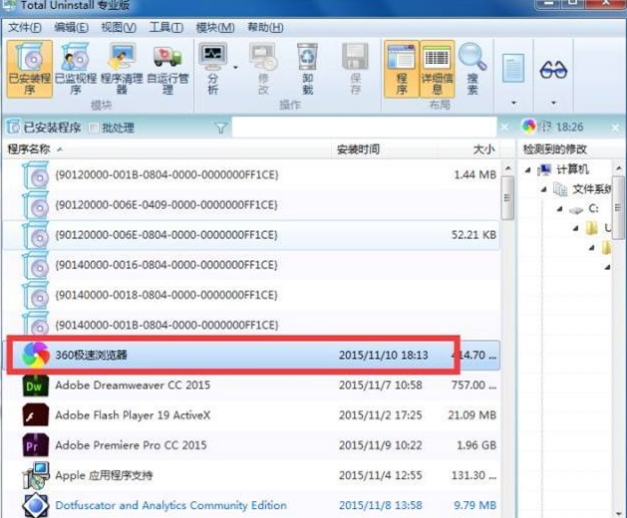Click the disc icon of the 52.21 KB entry
The image size is (627, 518).
(x=36, y=235)
